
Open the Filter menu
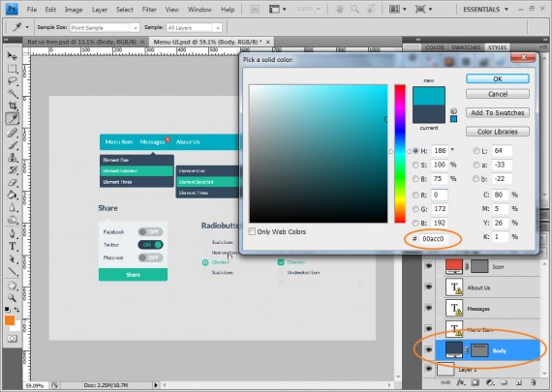[149, 10]
